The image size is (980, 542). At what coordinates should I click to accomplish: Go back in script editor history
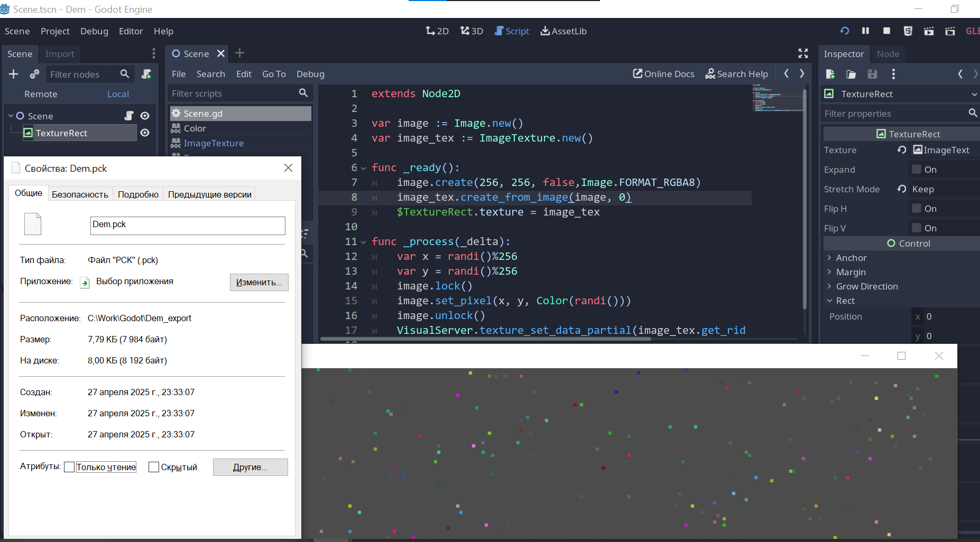tap(787, 73)
